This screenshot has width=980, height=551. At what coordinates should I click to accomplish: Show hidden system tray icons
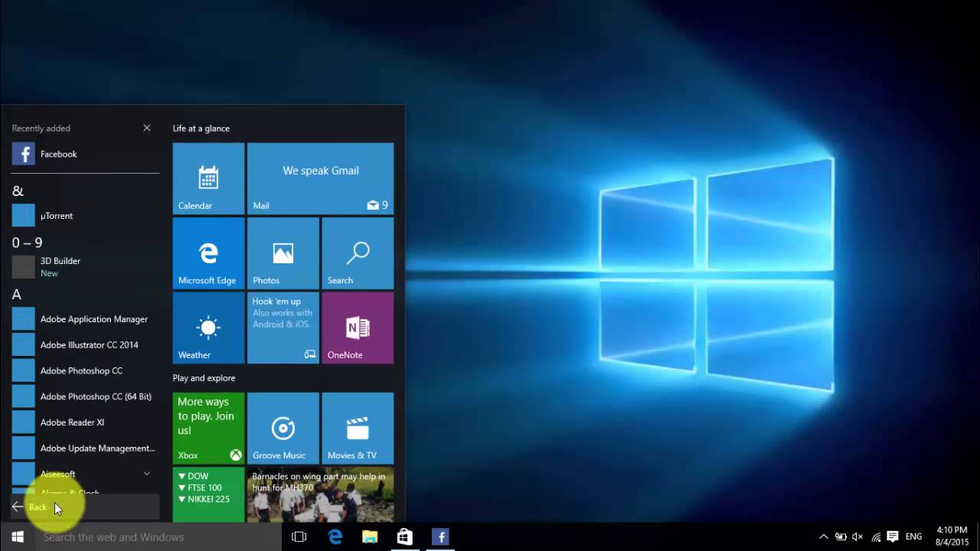point(824,537)
